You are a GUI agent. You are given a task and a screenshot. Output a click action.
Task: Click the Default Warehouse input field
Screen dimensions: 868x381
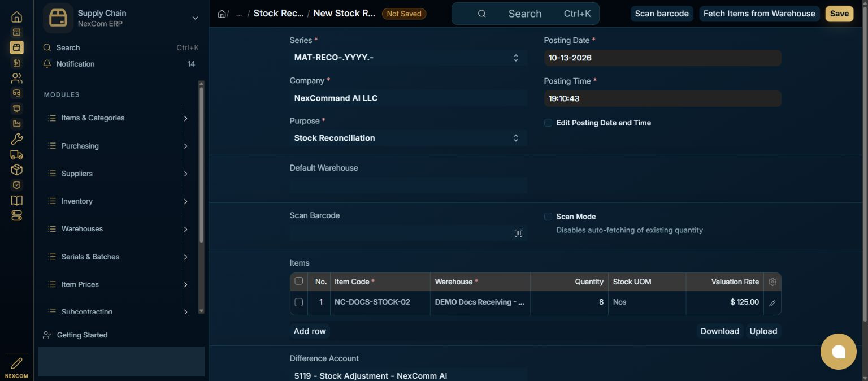coord(408,185)
